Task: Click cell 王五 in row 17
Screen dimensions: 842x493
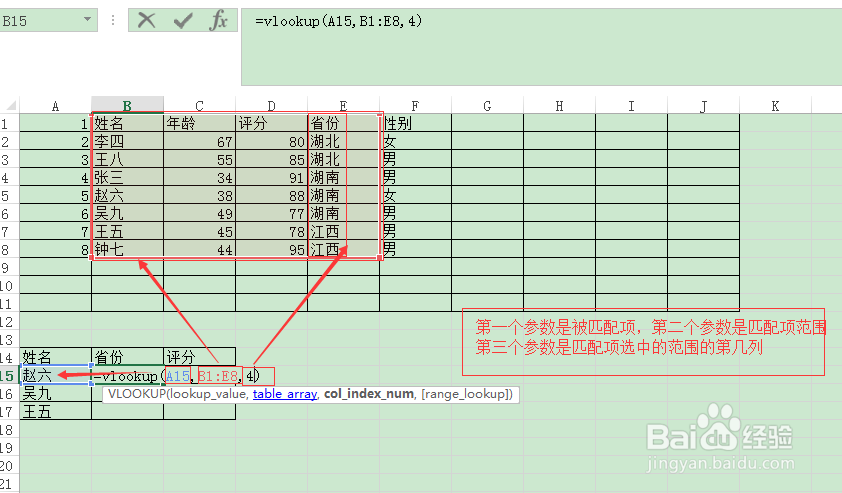Action: [x=55, y=411]
